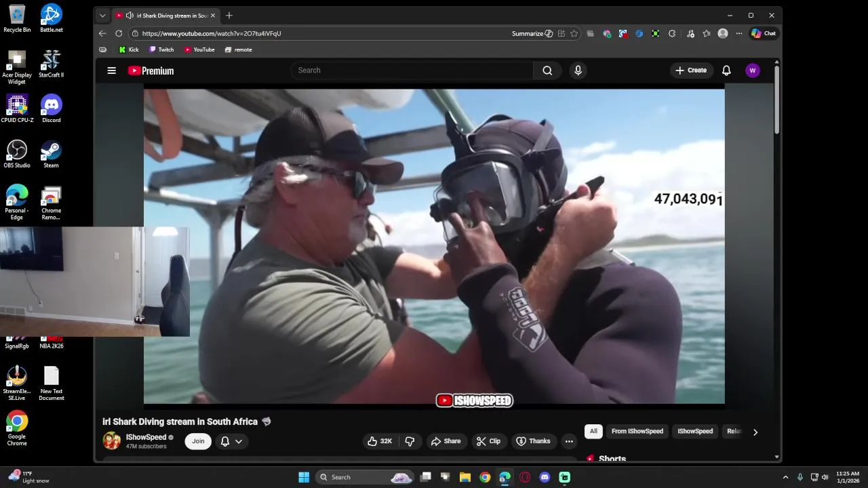
Task: Click the ISHOWSPEED watermark in the video
Action: (x=475, y=401)
